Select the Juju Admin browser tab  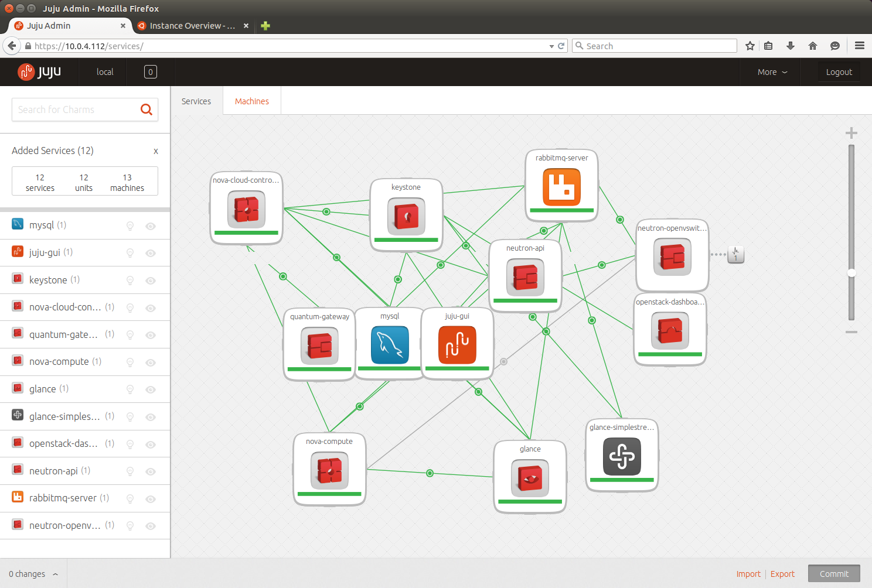tap(70, 26)
